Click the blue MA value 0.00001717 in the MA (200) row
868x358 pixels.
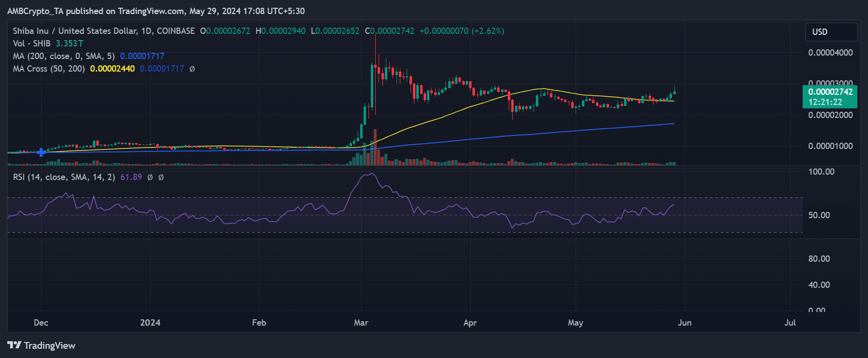142,56
